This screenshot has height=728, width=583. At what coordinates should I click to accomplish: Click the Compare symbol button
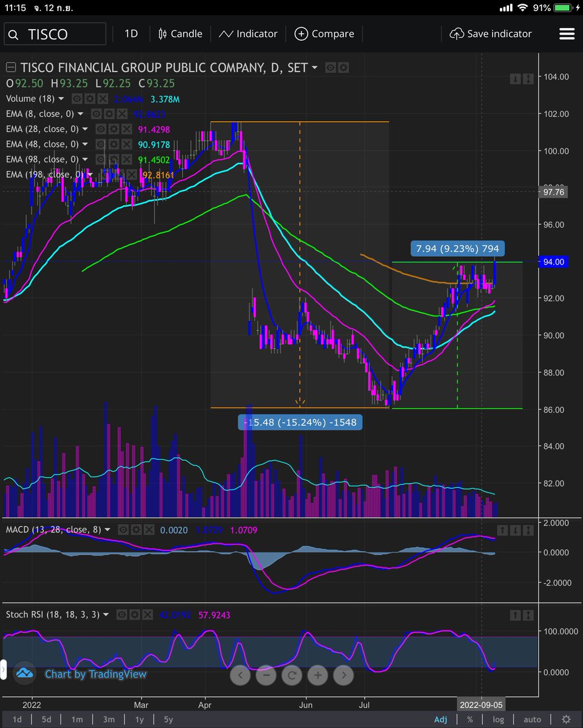tap(324, 34)
